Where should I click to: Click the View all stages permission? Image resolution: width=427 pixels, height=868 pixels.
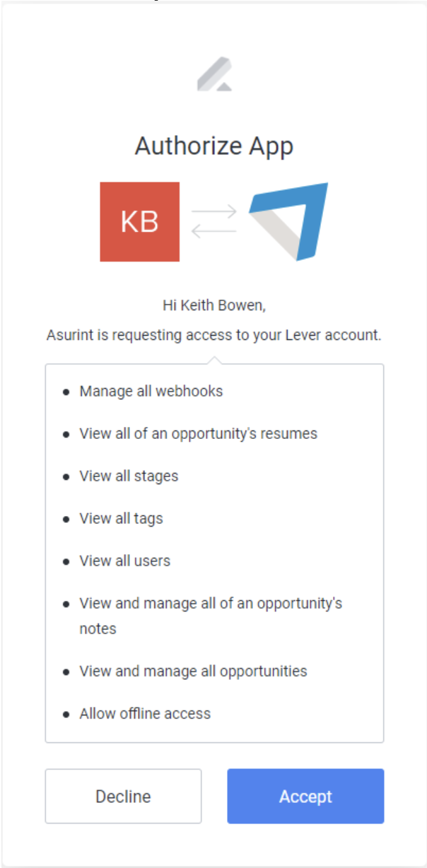pyautogui.click(x=129, y=476)
